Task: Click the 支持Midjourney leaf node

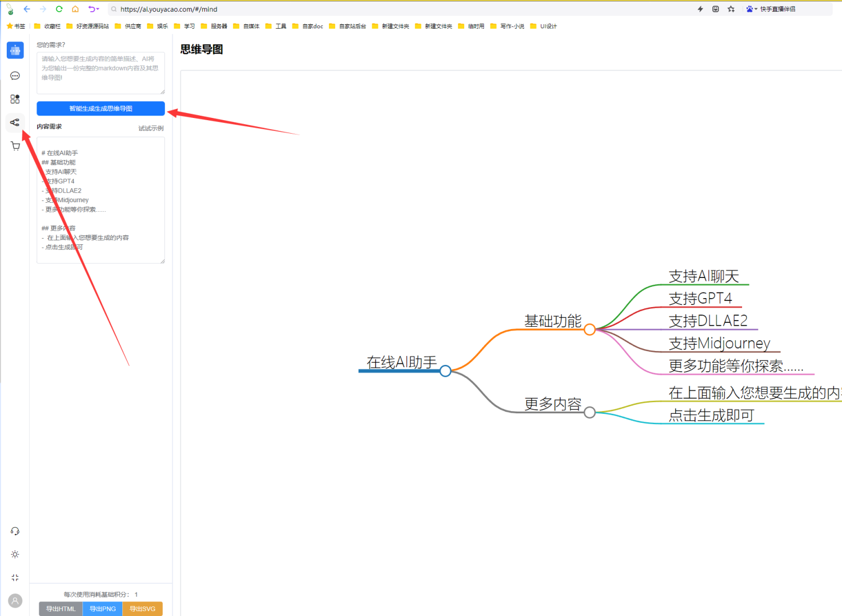Action: [x=720, y=343]
